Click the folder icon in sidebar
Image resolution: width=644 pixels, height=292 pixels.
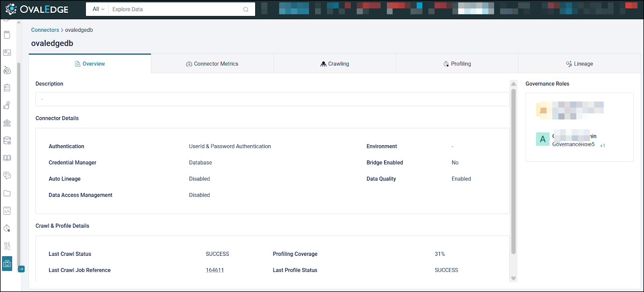[7, 193]
